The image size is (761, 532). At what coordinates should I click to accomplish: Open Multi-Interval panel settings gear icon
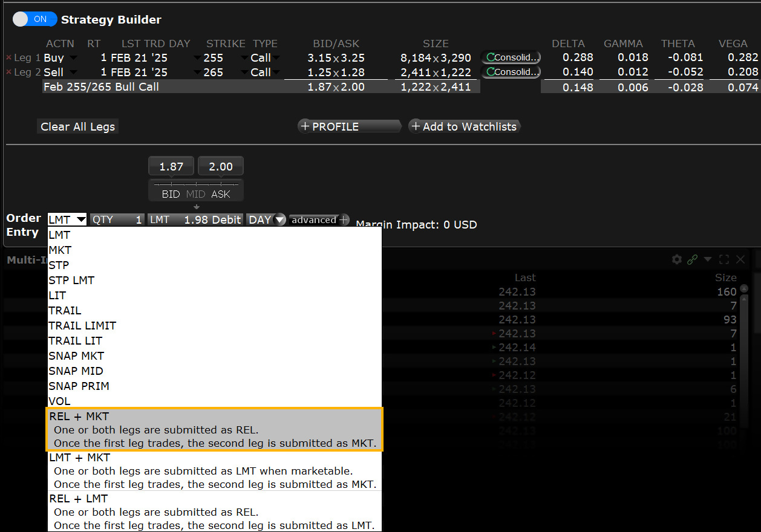676,259
